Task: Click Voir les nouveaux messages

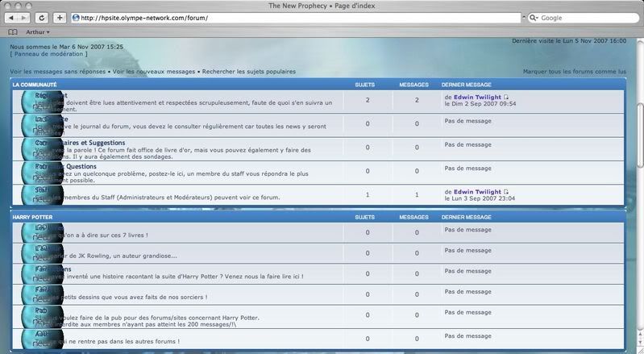Action: point(156,72)
